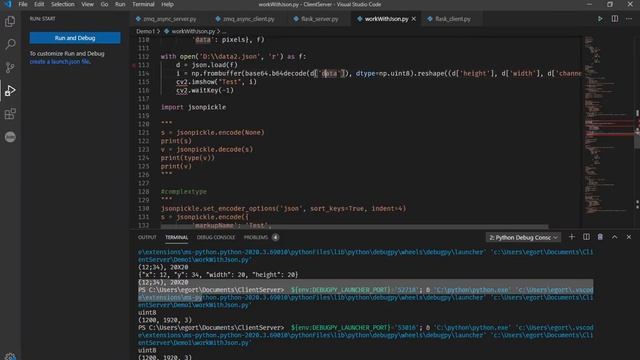Click the JSON output line with "width": 20
This screenshot has width=640, height=360.
point(218,275)
